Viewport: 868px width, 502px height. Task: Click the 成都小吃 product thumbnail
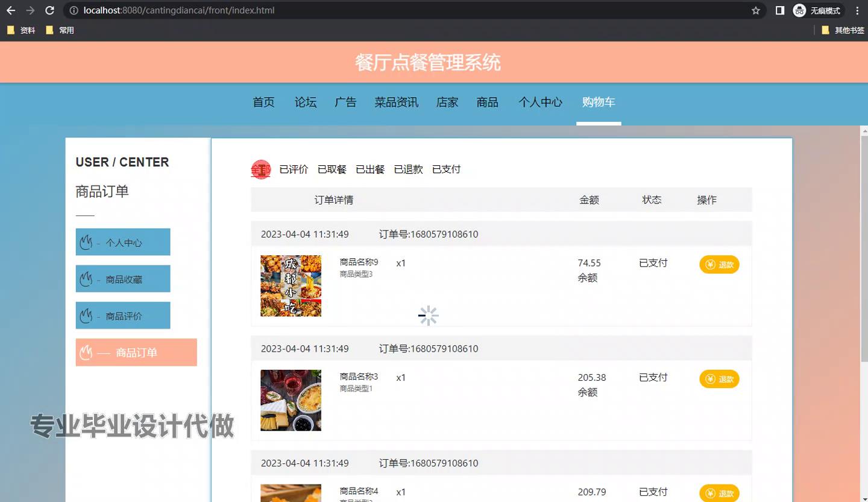(x=291, y=286)
